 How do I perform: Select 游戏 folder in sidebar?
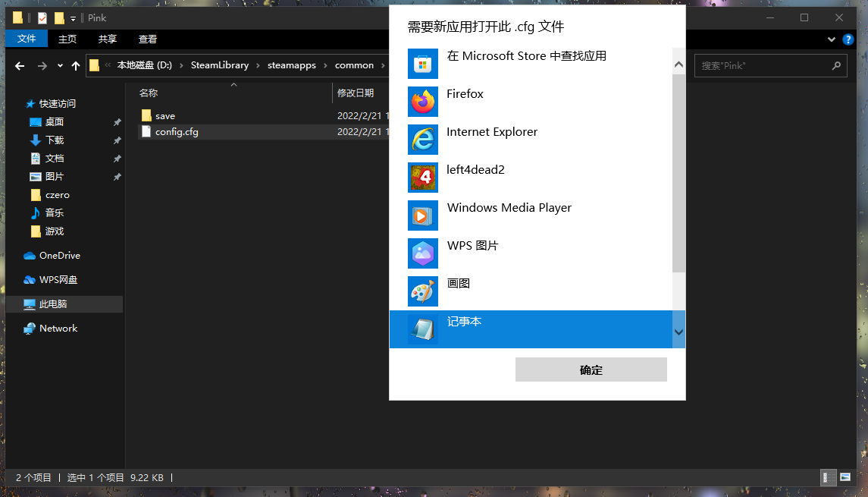(55, 231)
